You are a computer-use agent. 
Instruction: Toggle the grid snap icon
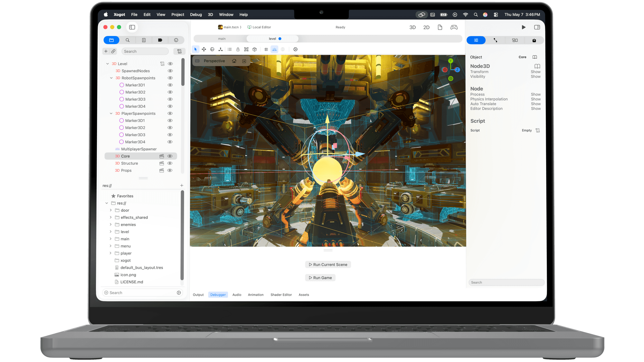click(x=266, y=49)
